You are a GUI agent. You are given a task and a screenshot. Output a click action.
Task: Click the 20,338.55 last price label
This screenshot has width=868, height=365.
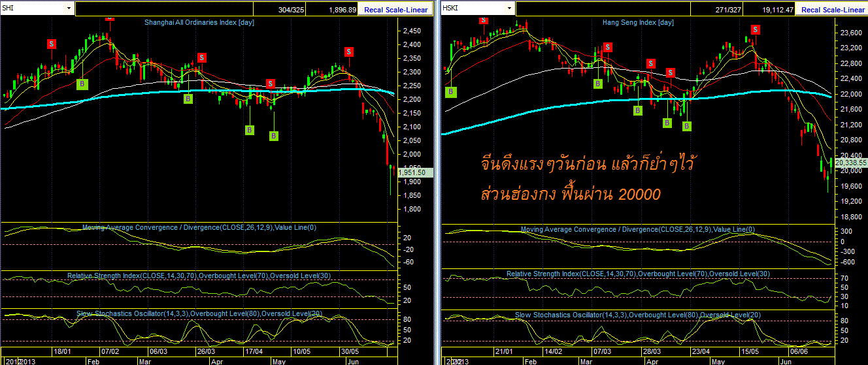(x=850, y=162)
